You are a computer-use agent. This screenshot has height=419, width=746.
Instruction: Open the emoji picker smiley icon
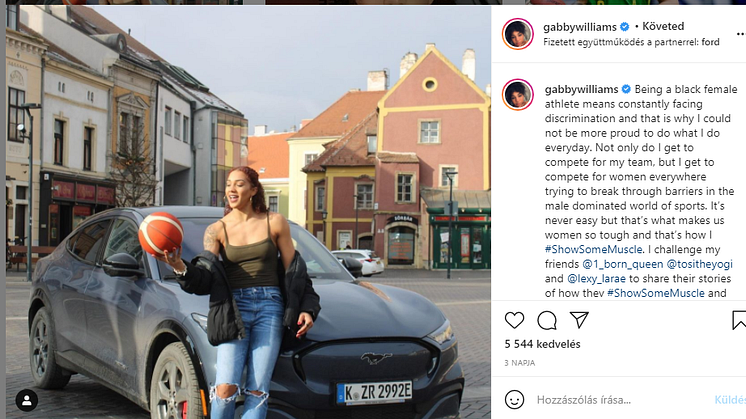[514, 400]
